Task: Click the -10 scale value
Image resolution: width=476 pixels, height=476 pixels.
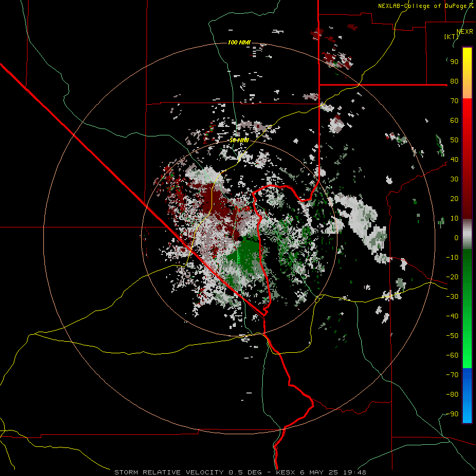Action: pos(452,258)
